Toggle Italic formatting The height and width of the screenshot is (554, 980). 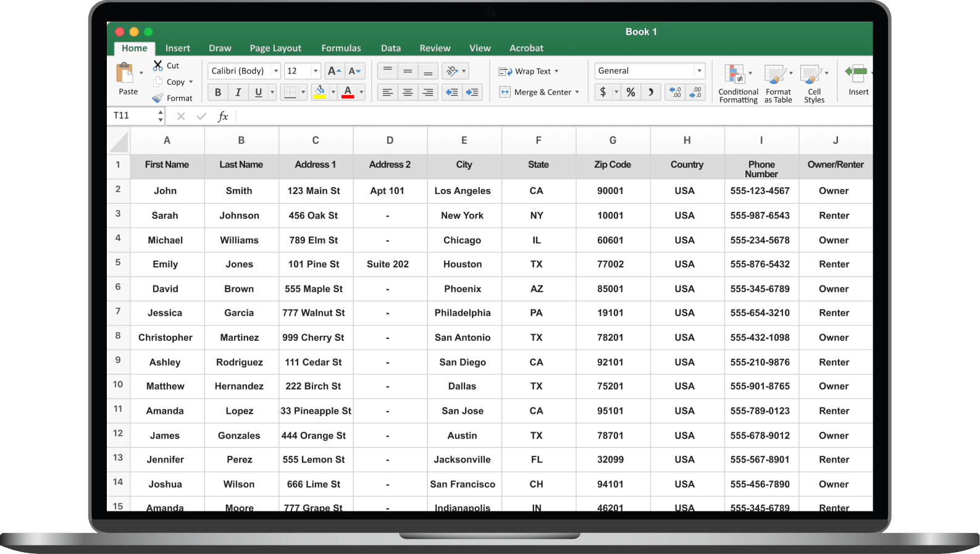pos(238,93)
